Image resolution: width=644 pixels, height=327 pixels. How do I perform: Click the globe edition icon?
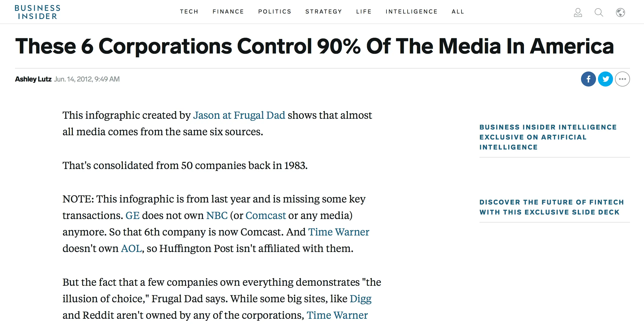(x=620, y=12)
